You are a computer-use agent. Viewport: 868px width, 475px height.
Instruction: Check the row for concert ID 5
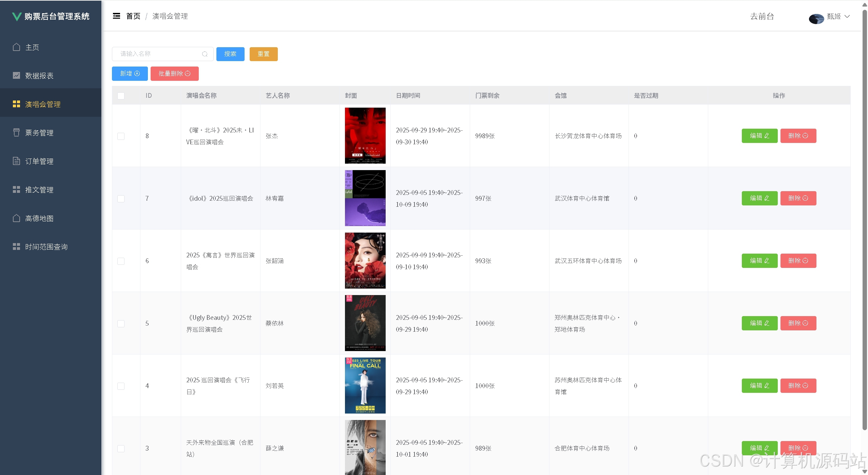121,324
